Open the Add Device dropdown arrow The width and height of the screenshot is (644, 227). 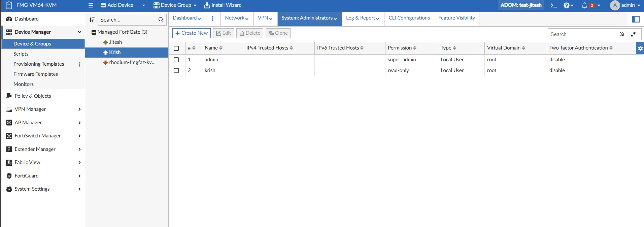143,5
